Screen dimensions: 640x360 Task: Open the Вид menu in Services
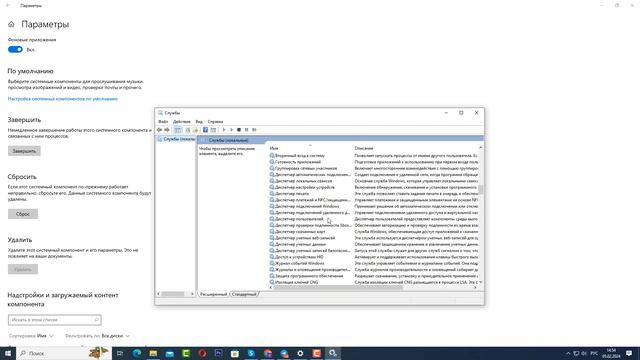[x=199, y=122]
